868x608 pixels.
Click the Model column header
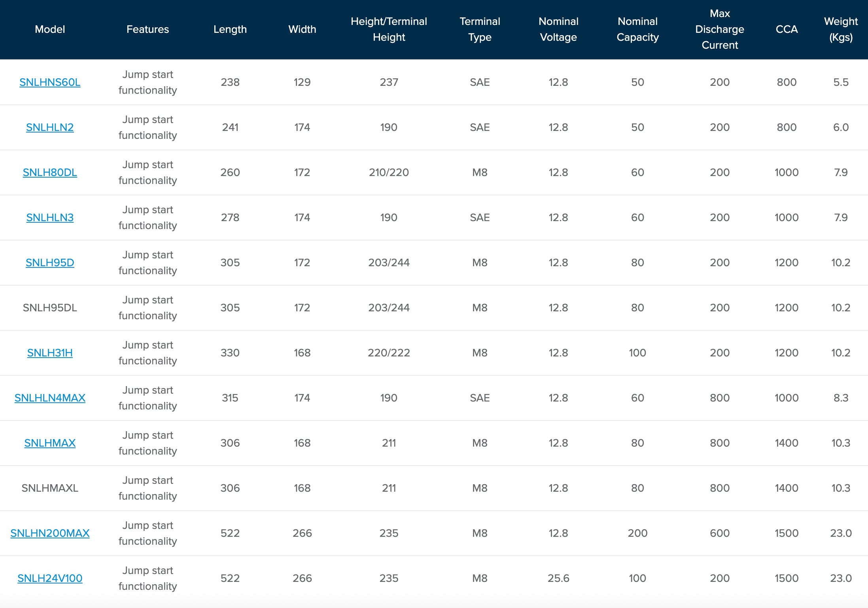(50, 29)
